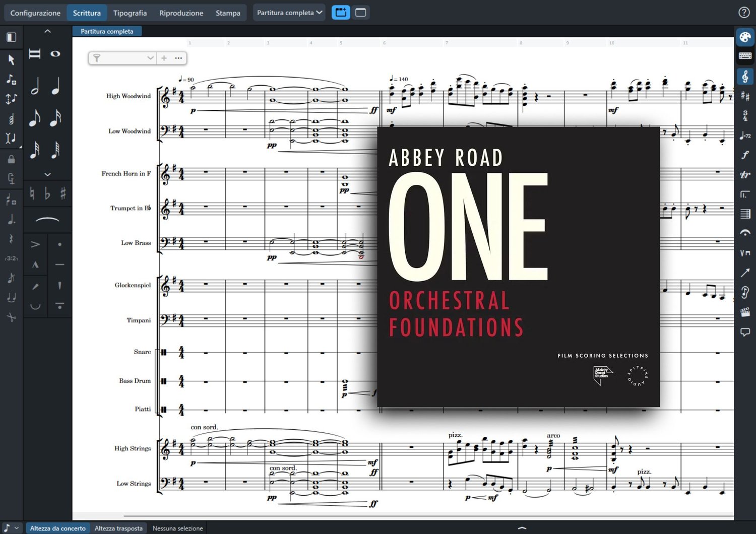
Task: Toggle rest input mode
Action: click(x=11, y=239)
